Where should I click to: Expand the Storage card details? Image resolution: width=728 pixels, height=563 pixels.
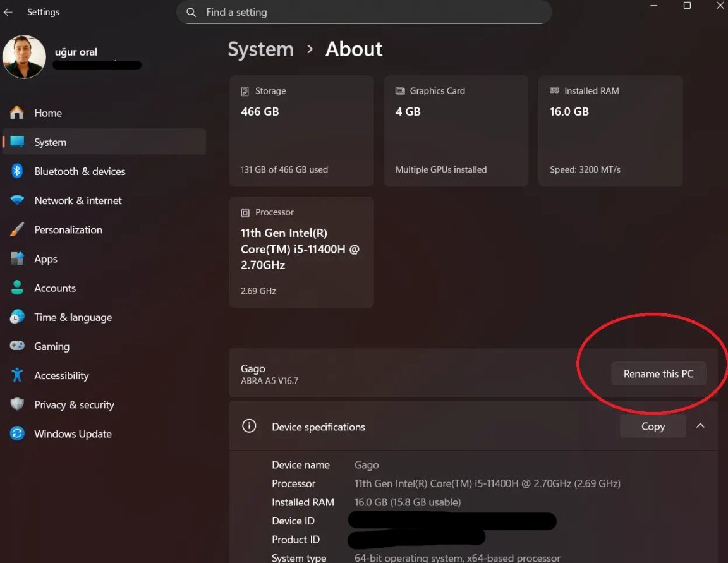point(301,130)
